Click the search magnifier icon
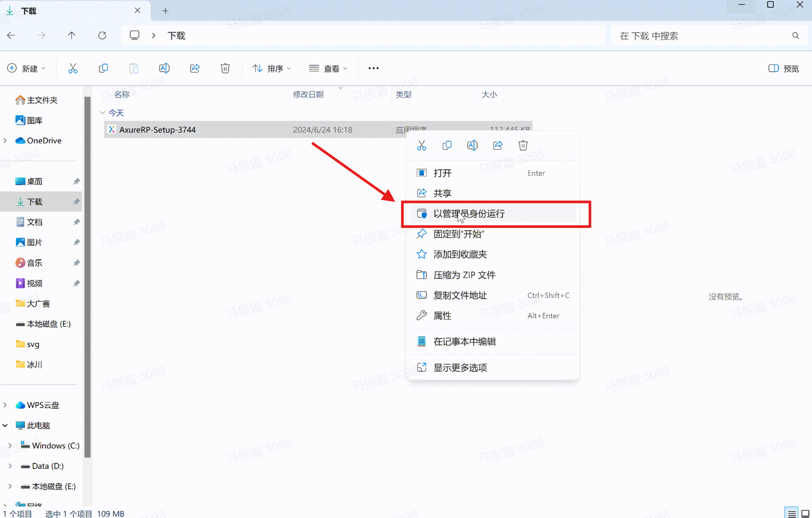Viewport: 812px width, 518px height. (795, 36)
